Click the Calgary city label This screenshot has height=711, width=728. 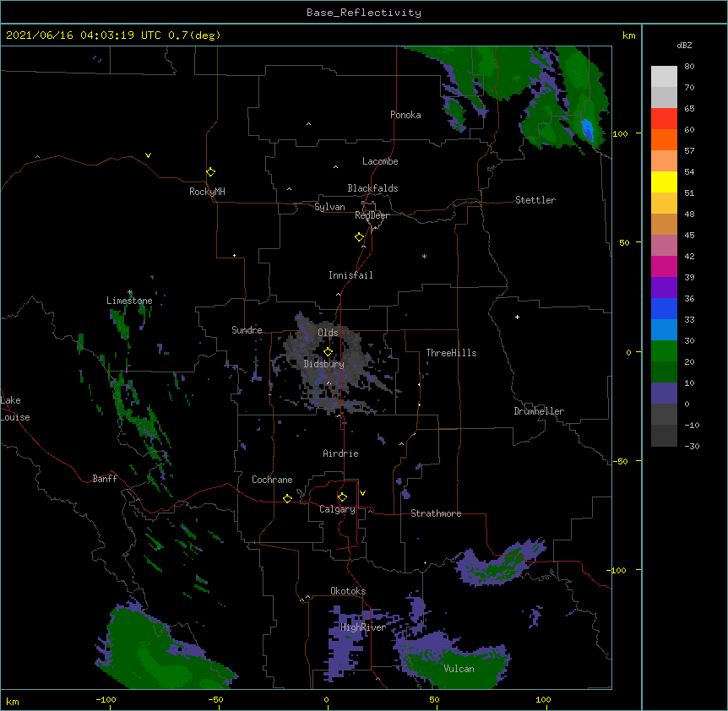[337, 509]
